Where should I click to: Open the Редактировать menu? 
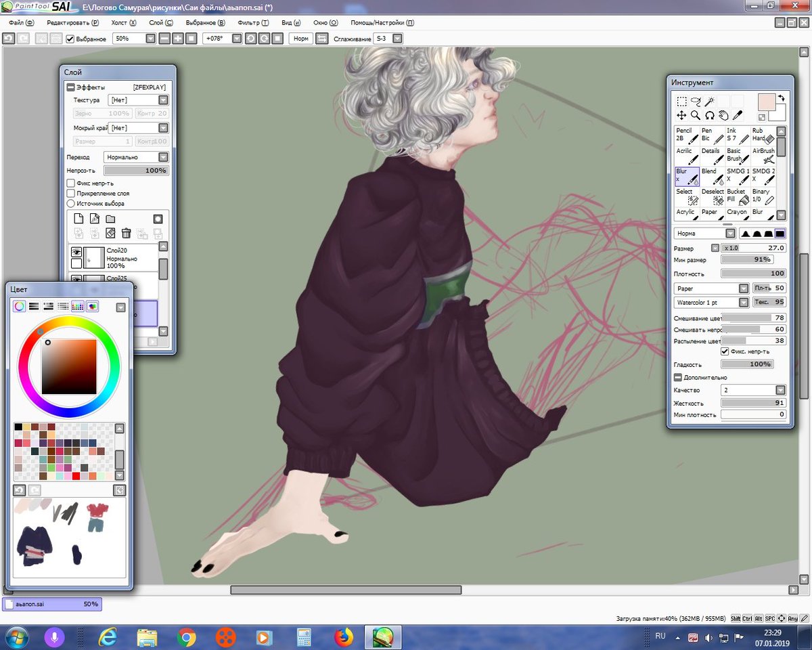72,22
